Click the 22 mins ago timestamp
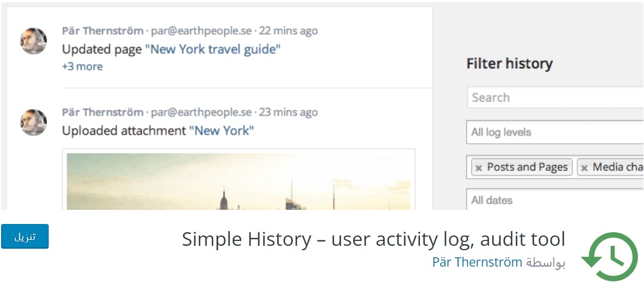 [x=288, y=31]
